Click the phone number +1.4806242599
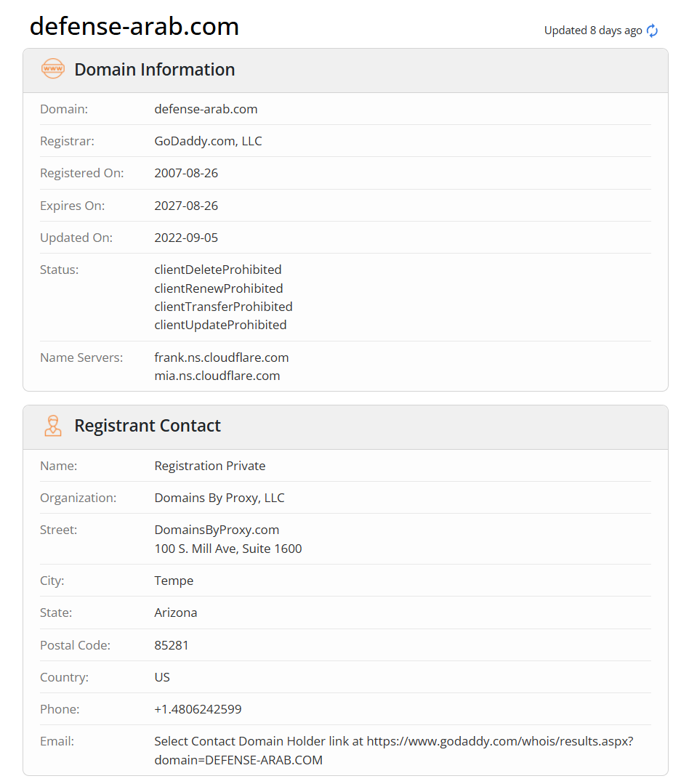681x784 pixels. tap(198, 709)
